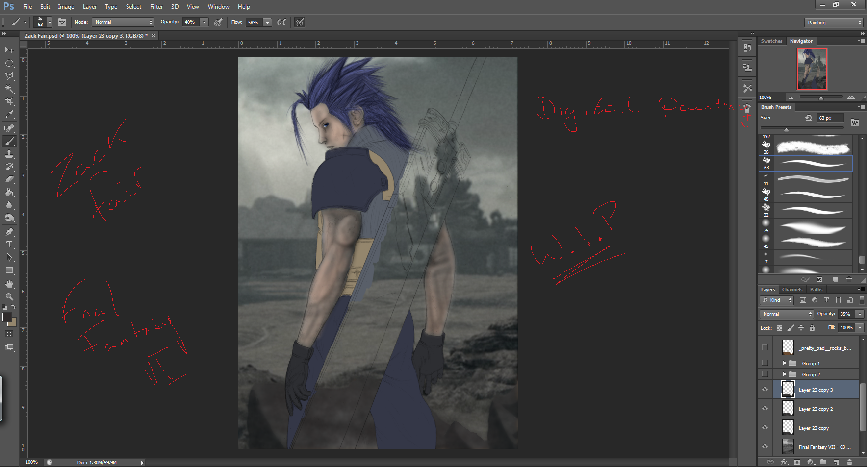The height and width of the screenshot is (467, 868).
Task: Hide Layer 23 copy 2
Action: (765, 408)
